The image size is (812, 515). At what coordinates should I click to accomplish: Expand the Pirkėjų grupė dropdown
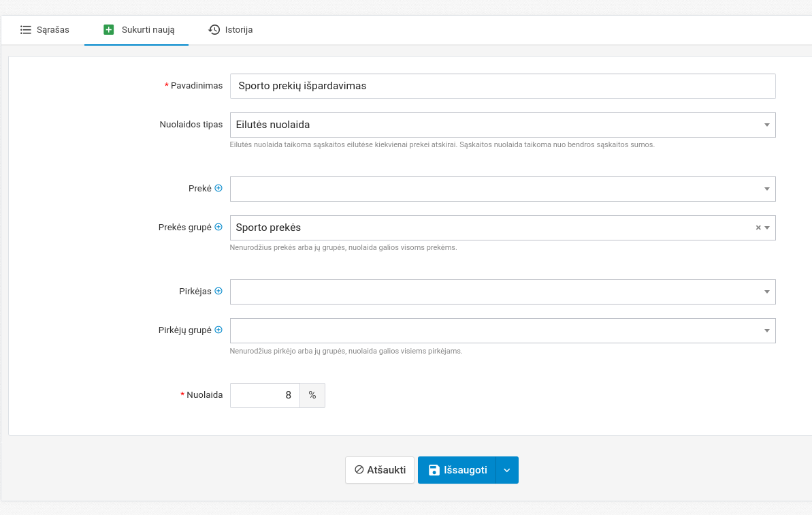(x=767, y=330)
